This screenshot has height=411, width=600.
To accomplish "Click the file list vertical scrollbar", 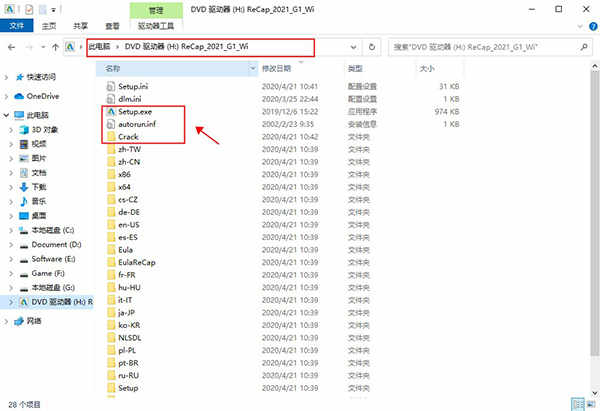I will (595, 214).
